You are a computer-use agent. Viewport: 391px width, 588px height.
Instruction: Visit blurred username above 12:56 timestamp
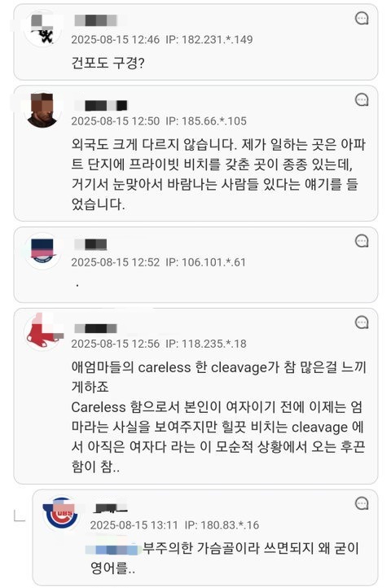point(95,328)
